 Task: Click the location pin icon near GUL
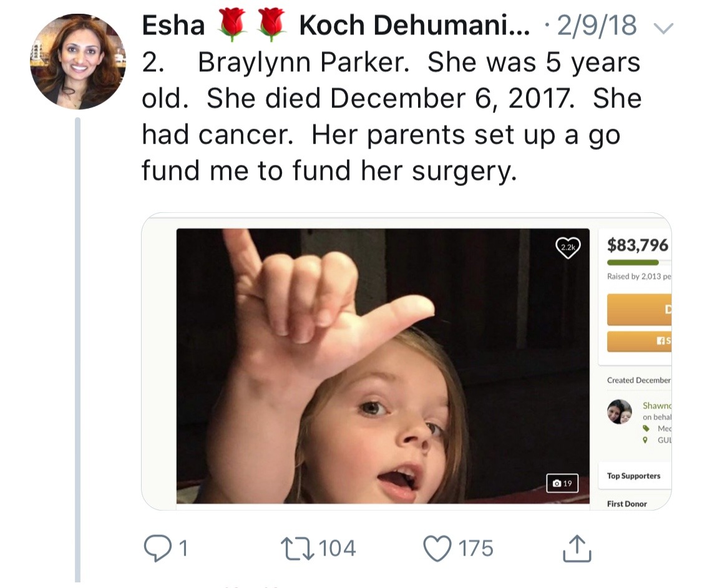646,439
